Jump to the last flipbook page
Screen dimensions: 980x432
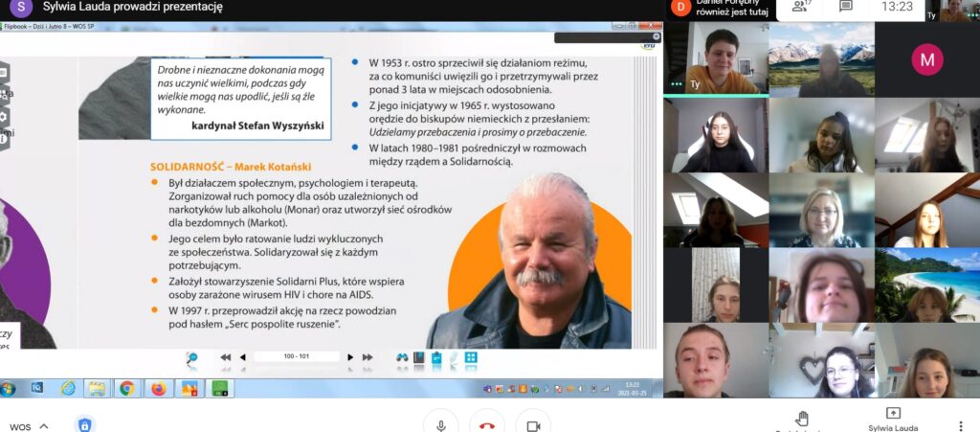pos(367,357)
